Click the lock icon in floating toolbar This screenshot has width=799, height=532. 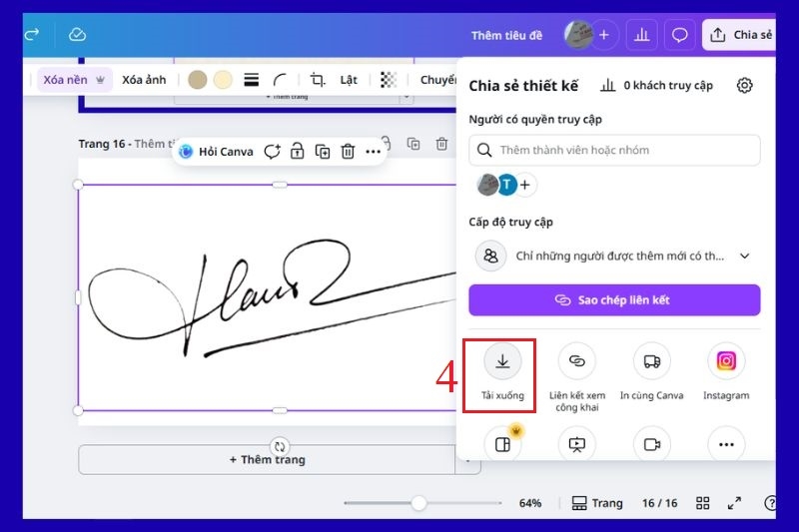(x=297, y=151)
